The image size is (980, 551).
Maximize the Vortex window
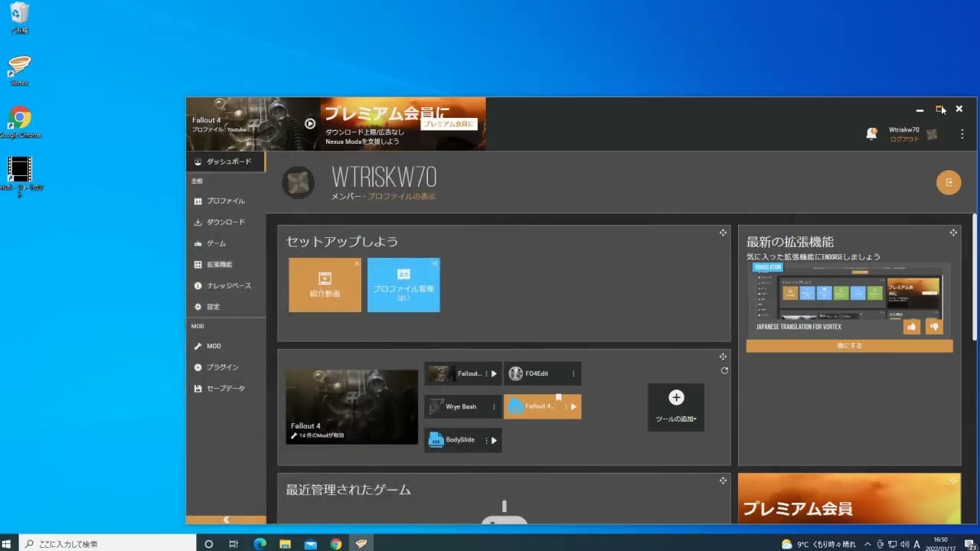click(x=939, y=109)
